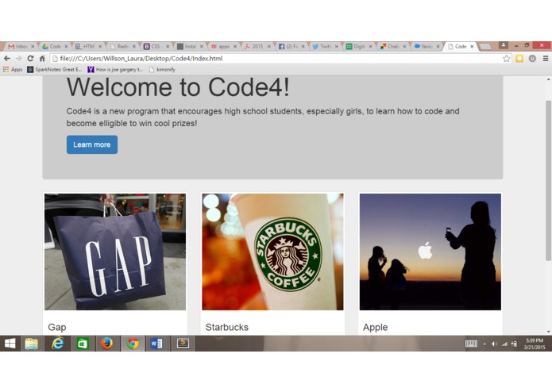Open the 'How is joe gargery' bookmark
The height and width of the screenshot is (392, 552).
click(115, 70)
